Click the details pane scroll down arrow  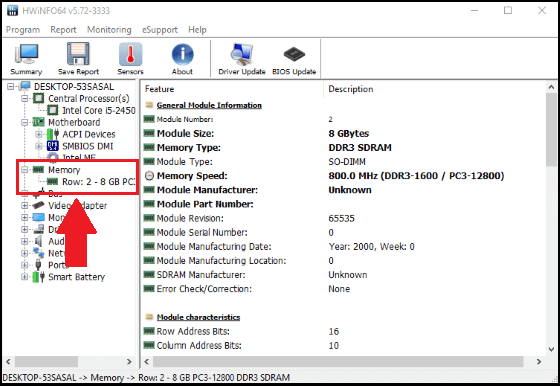click(551, 349)
